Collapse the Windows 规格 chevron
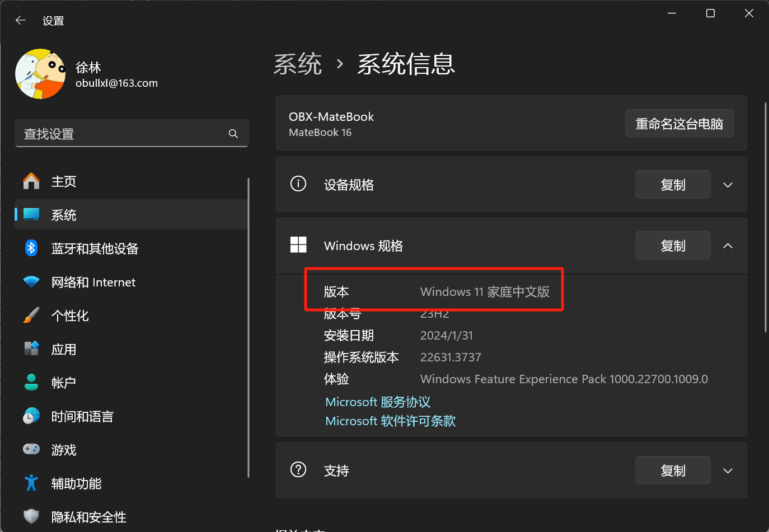This screenshot has height=532, width=769. tap(728, 246)
